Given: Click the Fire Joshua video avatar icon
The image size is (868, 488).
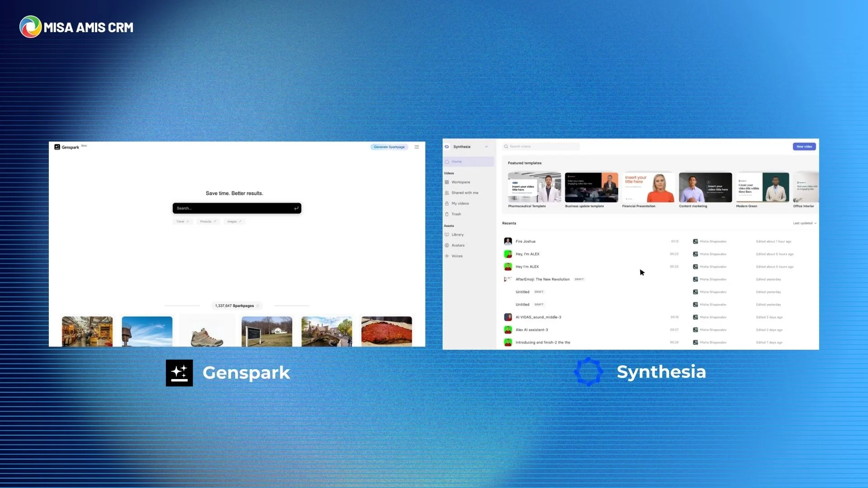Looking at the screenshot, I should point(508,241).
